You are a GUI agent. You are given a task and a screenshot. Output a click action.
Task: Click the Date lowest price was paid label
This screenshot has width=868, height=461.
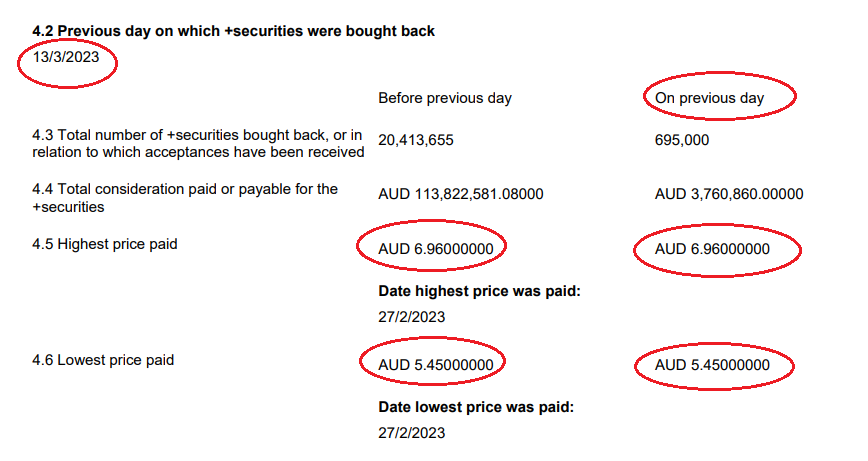coord(476,407)
